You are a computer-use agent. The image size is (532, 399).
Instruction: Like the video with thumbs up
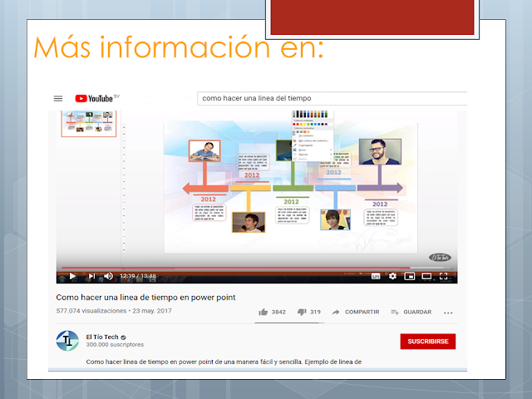coord(264,313)
